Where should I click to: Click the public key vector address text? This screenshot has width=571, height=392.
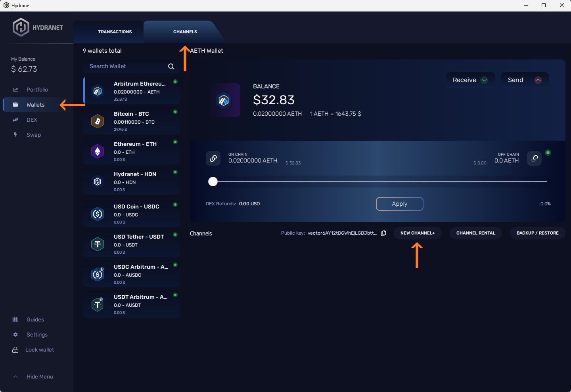point(342,233)
